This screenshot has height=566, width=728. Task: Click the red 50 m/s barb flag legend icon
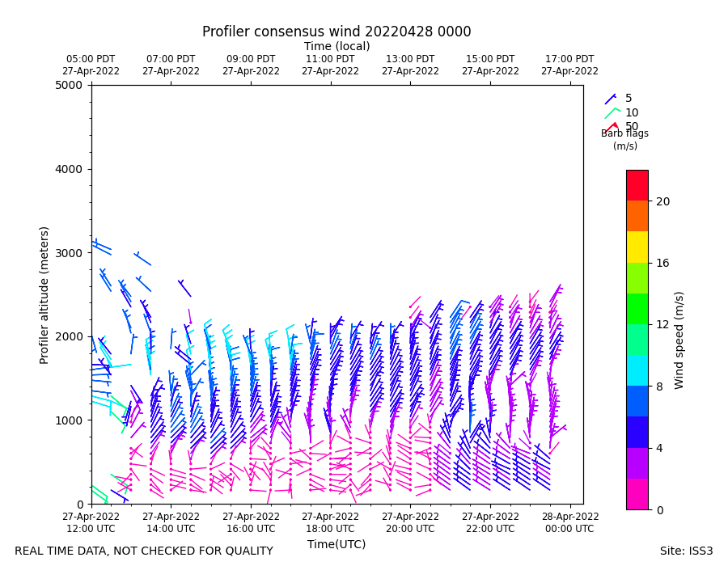(612, 128)
